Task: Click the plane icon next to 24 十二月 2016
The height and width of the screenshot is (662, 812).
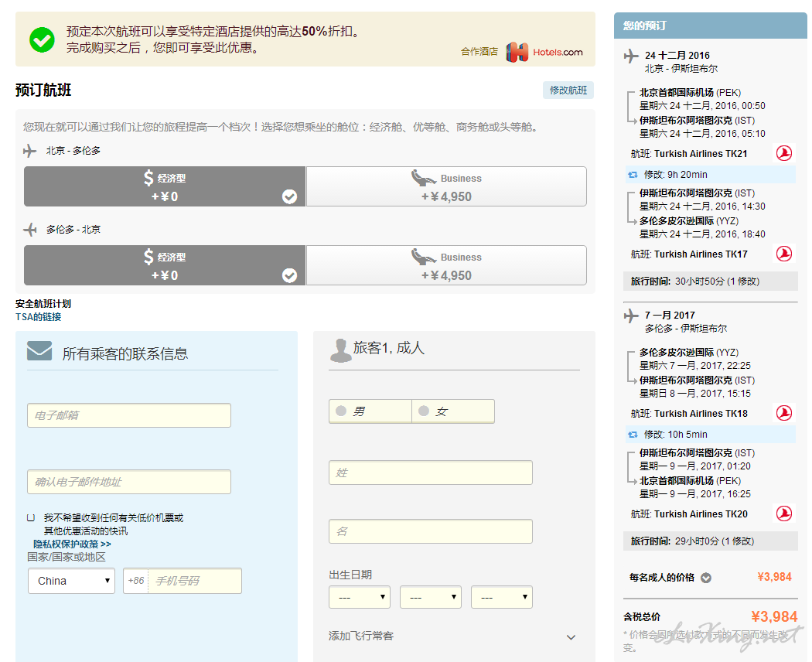Action: pos(631,56)
